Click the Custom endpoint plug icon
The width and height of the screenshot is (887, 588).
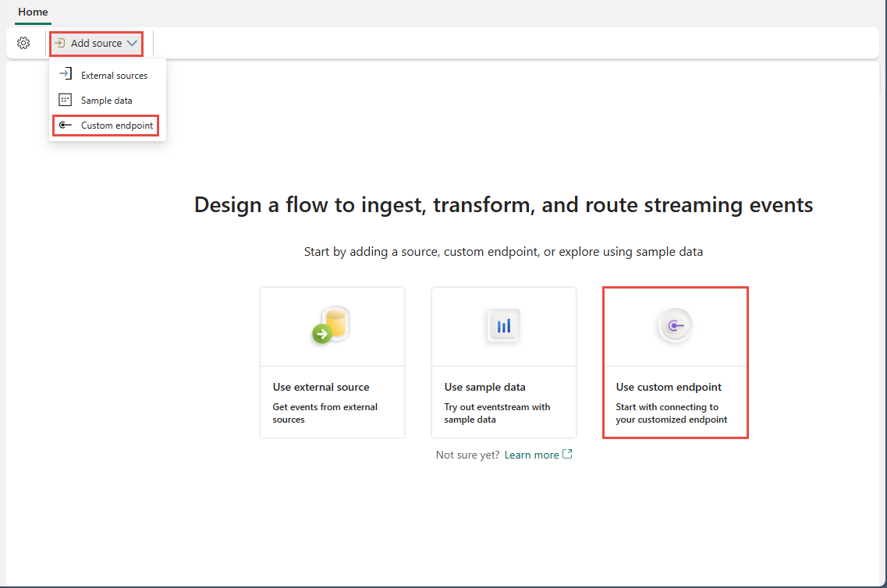point(65,125)
